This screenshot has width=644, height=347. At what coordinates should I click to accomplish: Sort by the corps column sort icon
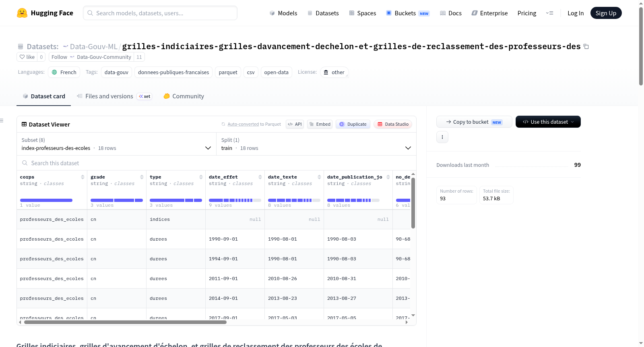[x=83, y=177]
